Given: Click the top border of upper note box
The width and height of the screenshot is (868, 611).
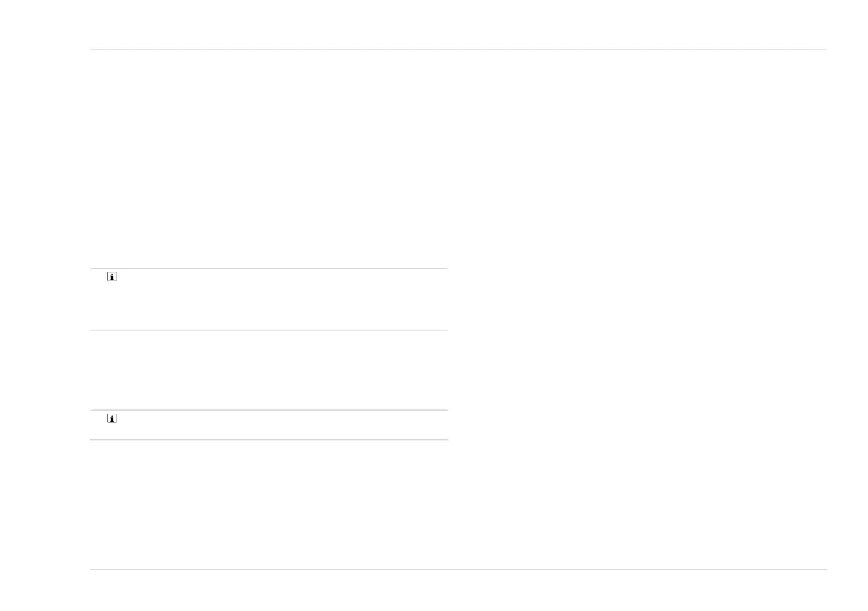Looking at the screenshot, I should [x=268, y=269].
